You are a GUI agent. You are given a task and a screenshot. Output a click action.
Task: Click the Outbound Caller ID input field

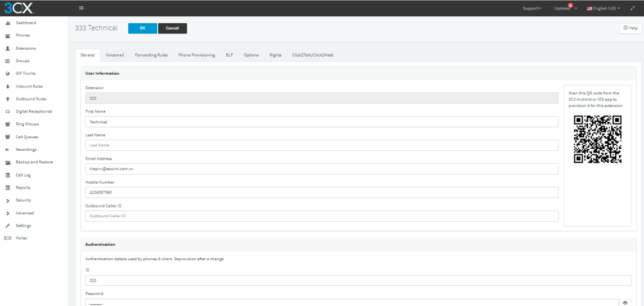(x=321, y=216)
